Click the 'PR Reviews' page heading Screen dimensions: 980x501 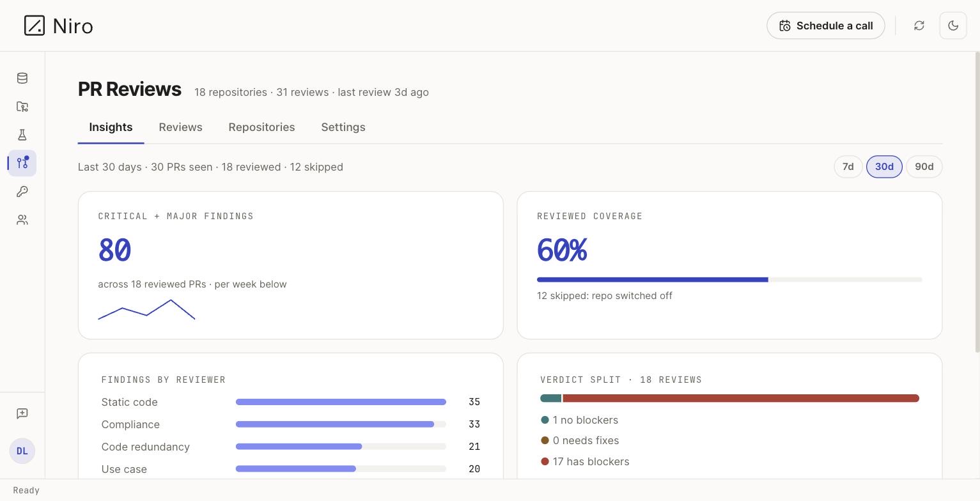(x=130, y=89)
